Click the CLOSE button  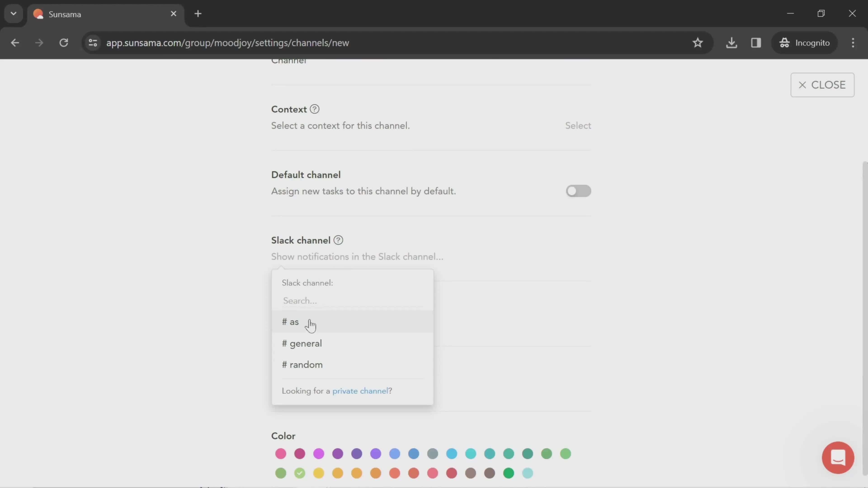click(x=824, y=85)
